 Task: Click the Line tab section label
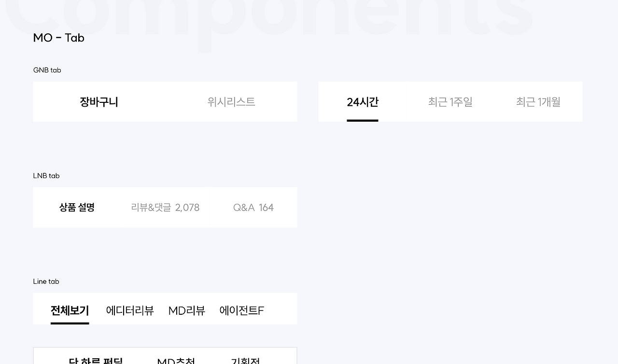click(x=46, y=281)
